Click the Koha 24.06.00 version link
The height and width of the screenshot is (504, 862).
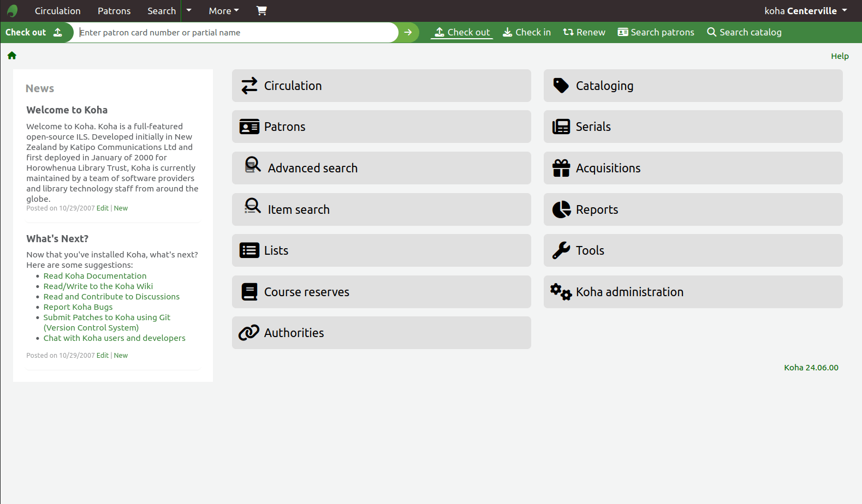(x=811, y=368)
